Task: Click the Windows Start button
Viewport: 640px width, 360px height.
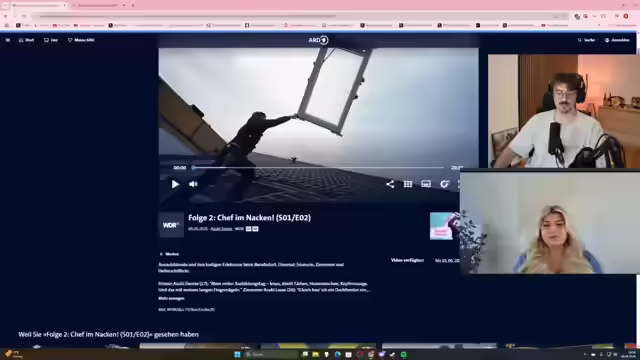Action: coord(237,354)
